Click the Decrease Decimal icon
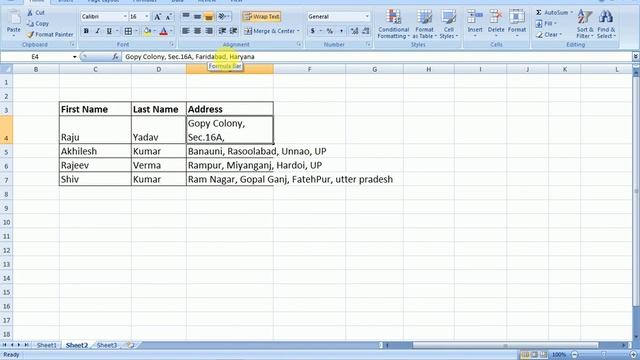 366,31
